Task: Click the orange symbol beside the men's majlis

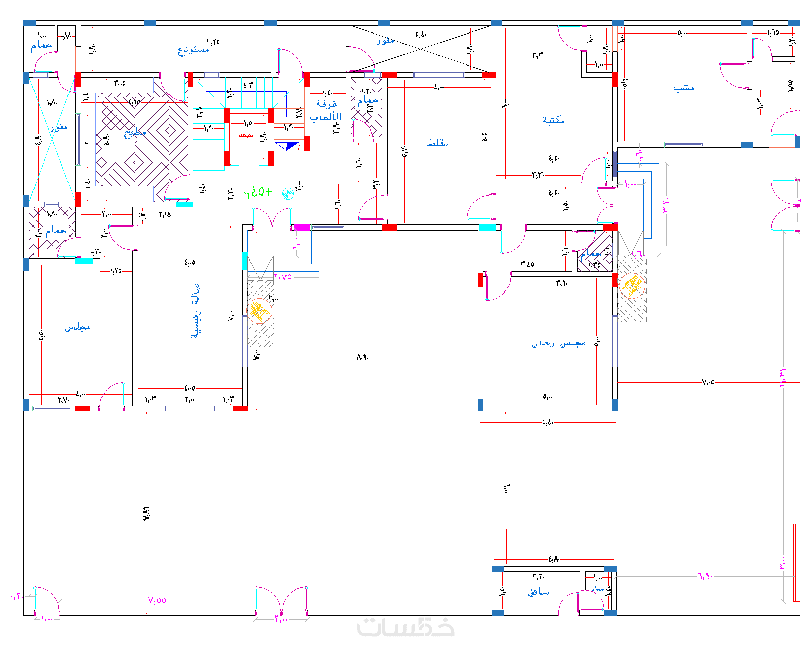Action: pyautogui.click(x=632, y=285)
